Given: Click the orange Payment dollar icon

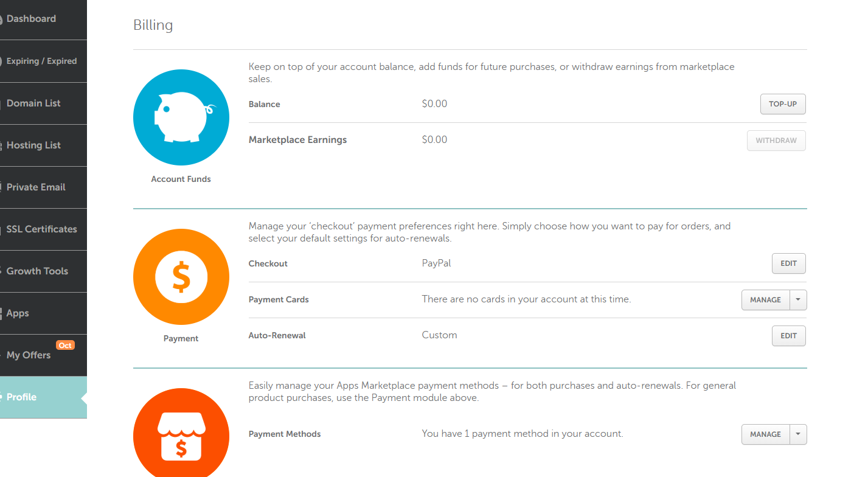Looking at the screenshot, I should coord(181,277).
